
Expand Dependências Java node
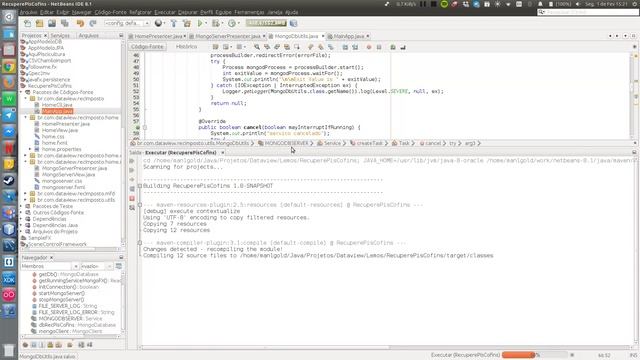(x=22, y=225)
